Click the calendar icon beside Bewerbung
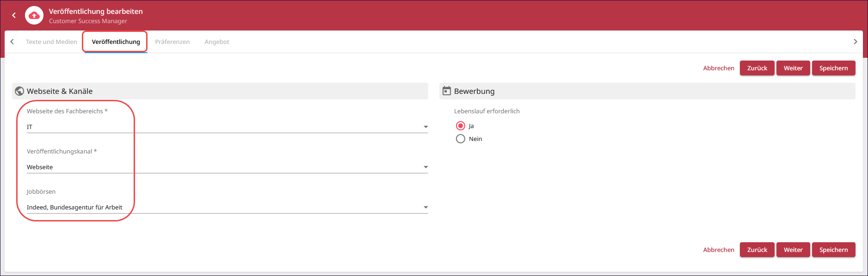The width and height of the screenshot is (868, 276). coord(447,91)
